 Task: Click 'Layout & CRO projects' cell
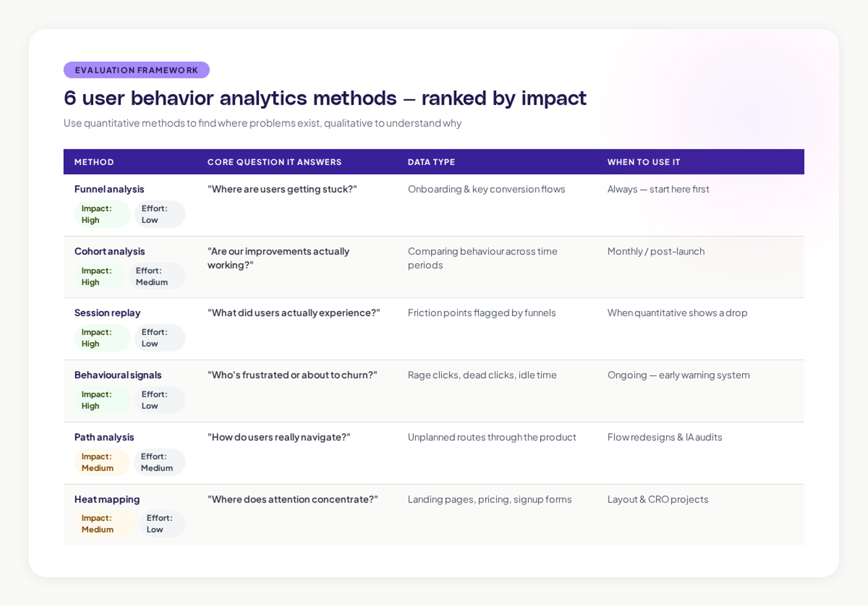(658, 500)
